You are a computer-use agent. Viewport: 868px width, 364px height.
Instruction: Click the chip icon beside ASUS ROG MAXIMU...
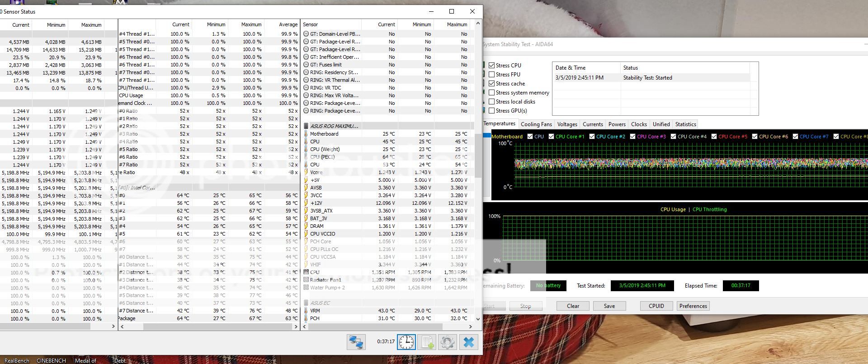pyautogui.click(x=306, y=126)
